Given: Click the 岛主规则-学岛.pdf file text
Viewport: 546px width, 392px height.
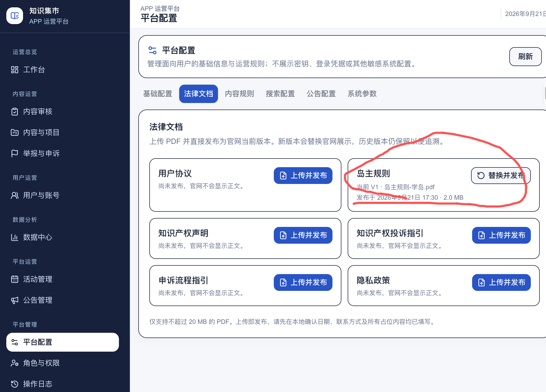Looking at the screenshot, I should point(409,187).
